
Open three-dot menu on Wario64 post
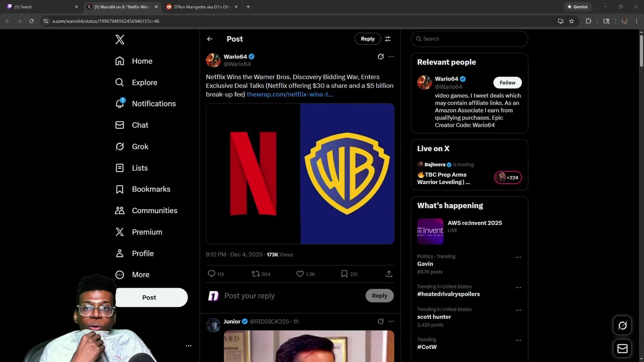coord(391,56)
